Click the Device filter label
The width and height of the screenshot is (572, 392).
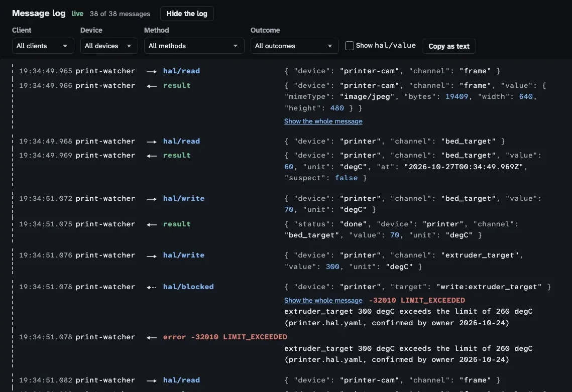[91, 30]
